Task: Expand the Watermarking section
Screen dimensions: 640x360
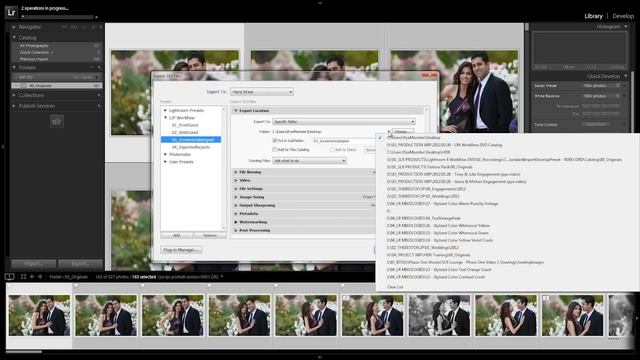Action: click(236, 222)
